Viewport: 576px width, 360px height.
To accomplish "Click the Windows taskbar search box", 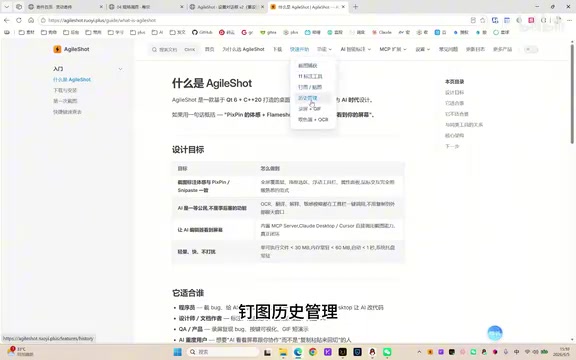I will click(x=222, y=352).
